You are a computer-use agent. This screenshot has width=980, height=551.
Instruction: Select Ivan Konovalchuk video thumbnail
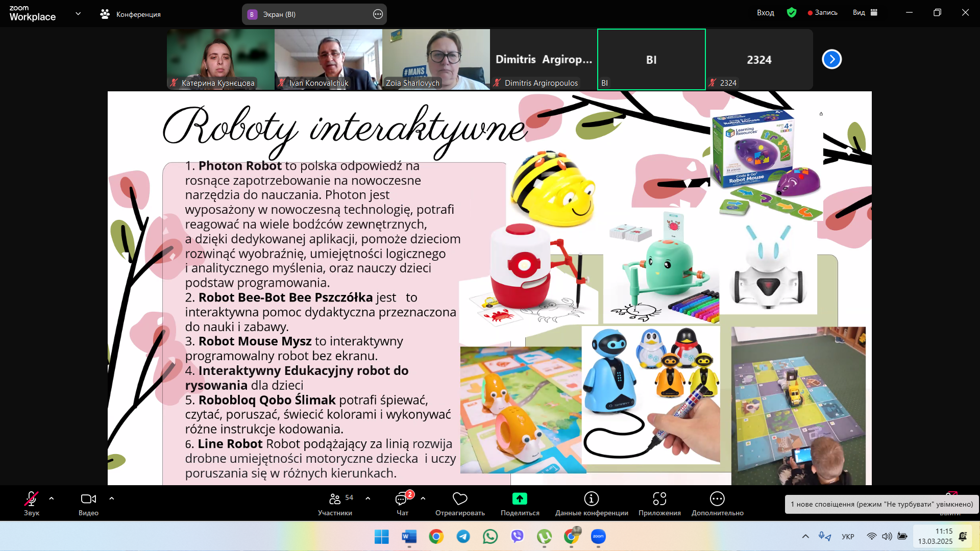[328, 59]
